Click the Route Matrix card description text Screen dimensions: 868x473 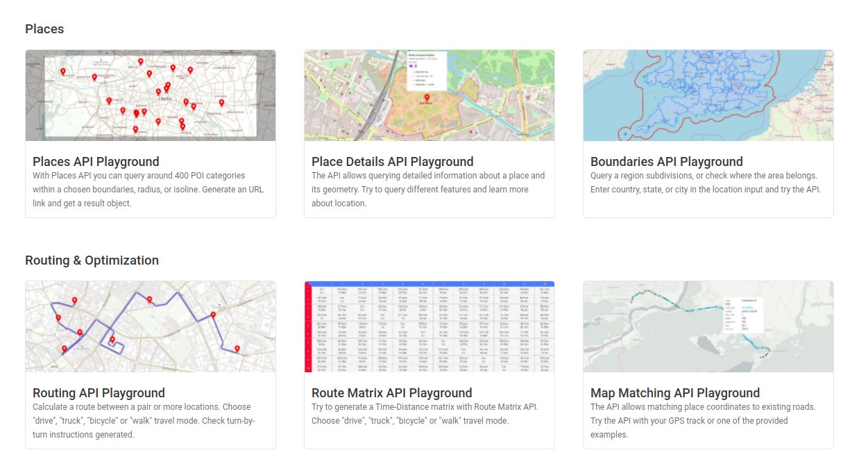point(429,413)
